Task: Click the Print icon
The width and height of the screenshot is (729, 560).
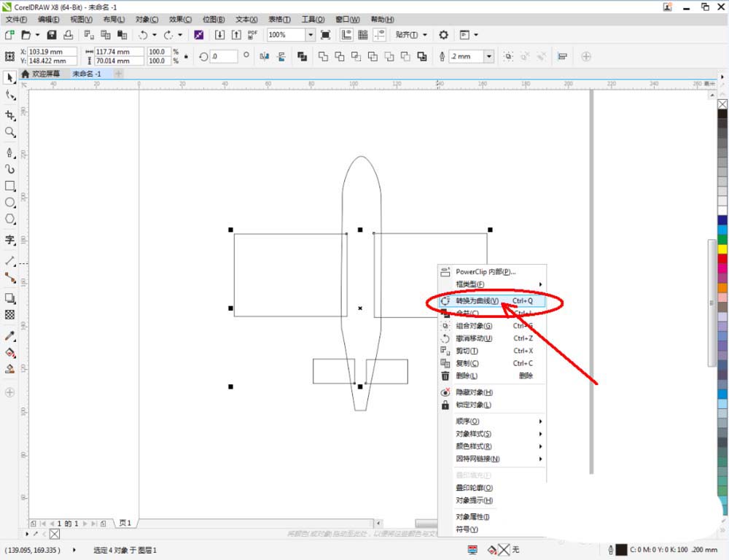Action: point(68,35)
